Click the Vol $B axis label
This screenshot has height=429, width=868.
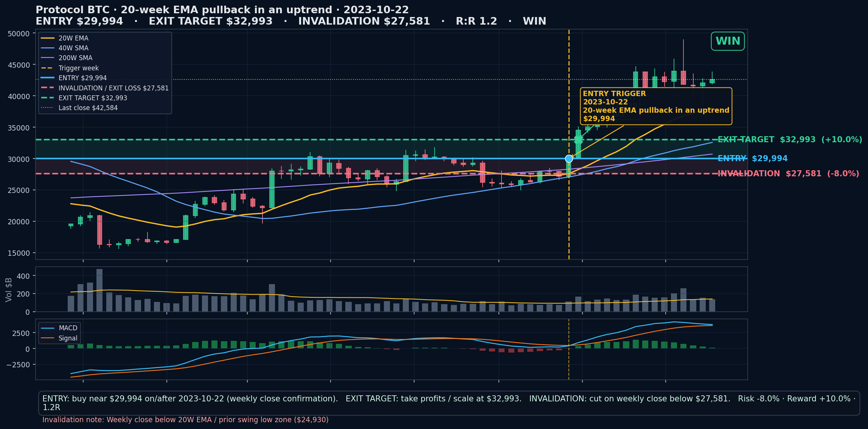click(x=9, y=289)
